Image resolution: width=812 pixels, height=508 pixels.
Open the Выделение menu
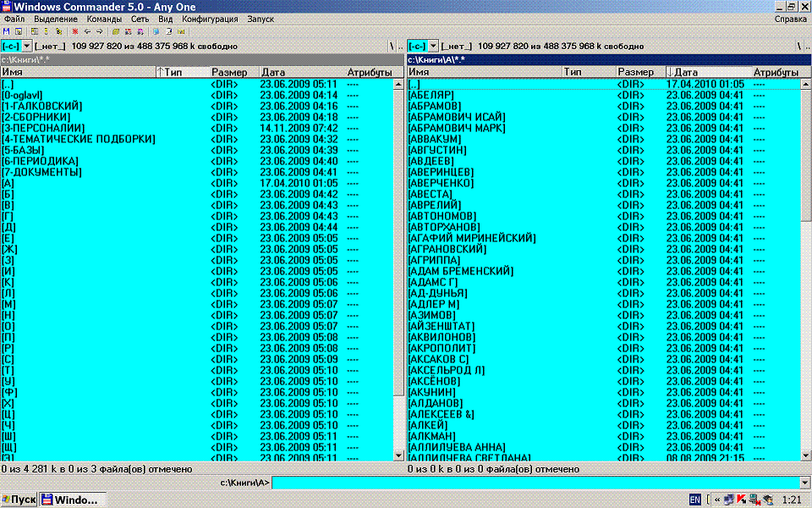(56, 19)
